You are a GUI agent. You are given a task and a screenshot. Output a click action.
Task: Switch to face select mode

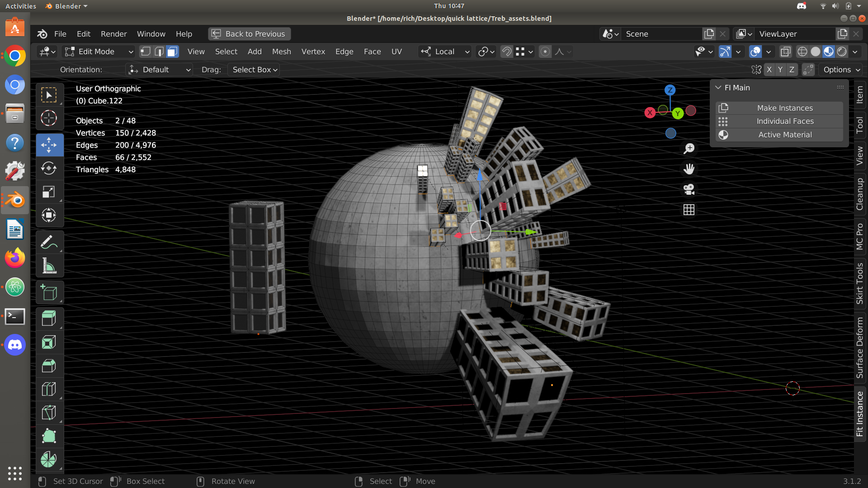point(172,52)
